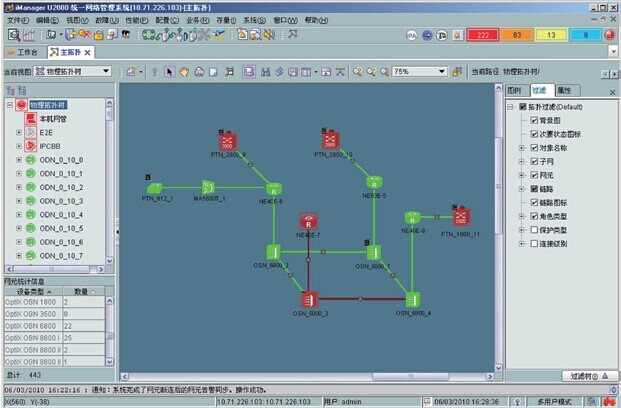This screenshot has height=408, width=621.
Task: Click the orange 83 major alarm counter
Action: 517,35
